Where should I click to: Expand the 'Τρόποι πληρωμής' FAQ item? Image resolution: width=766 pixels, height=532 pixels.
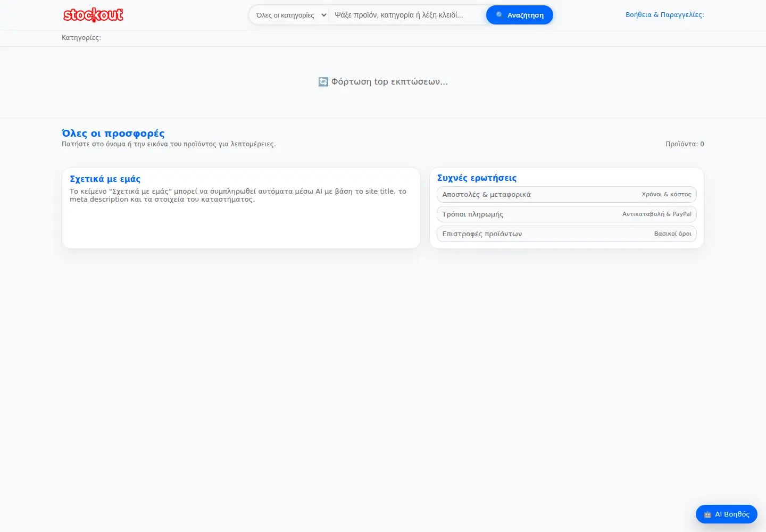tap(567, 214)
